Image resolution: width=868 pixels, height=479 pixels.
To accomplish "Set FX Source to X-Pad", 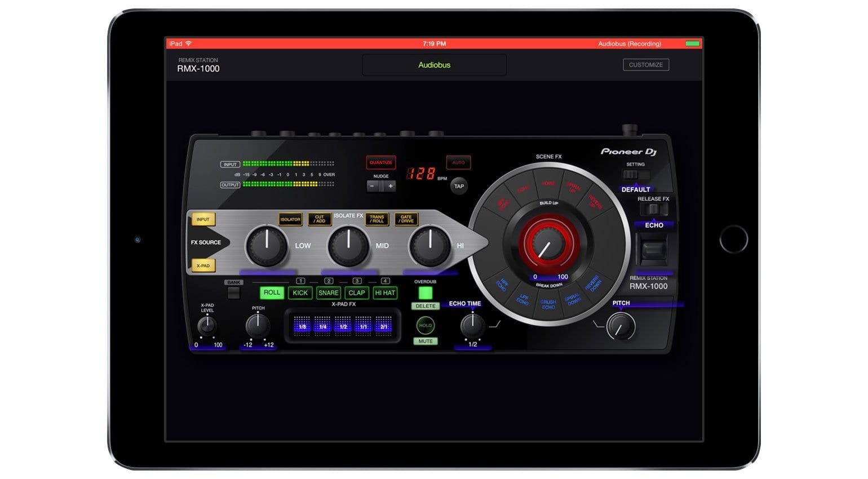I will [203, 265].
